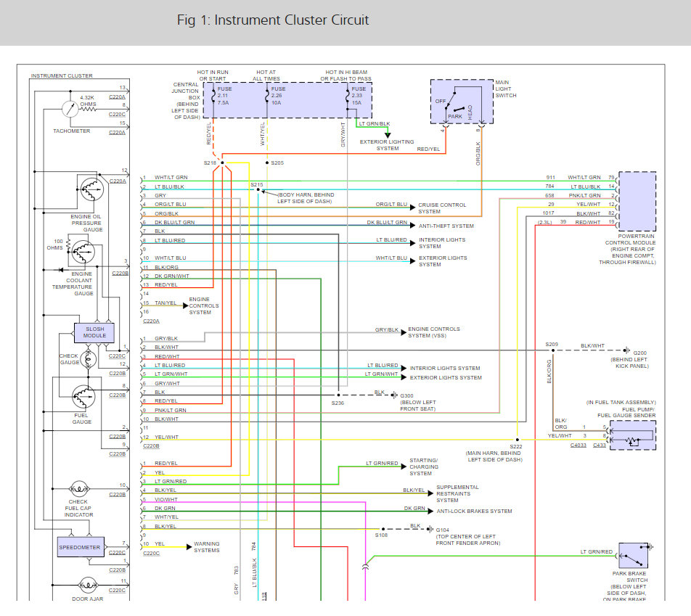Click the S236 splice point

338,395
